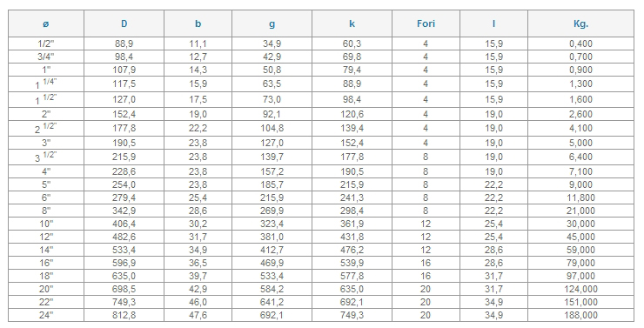The width and height of the screenshot is (644, 328).
Task: Select the 24" size row label
Action: (x=46, y=315)
